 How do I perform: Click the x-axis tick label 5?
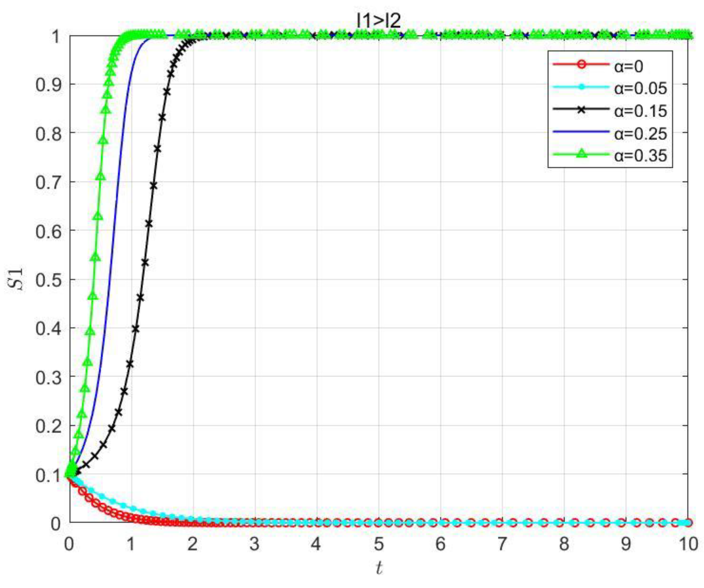tap(379, 544)
